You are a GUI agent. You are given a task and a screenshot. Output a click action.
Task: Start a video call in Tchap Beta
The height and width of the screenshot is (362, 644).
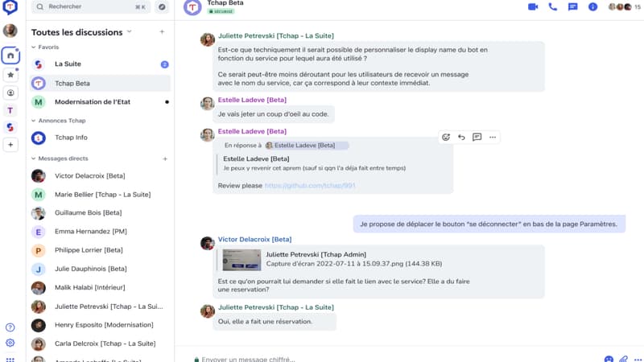click(x=533, y=7)
